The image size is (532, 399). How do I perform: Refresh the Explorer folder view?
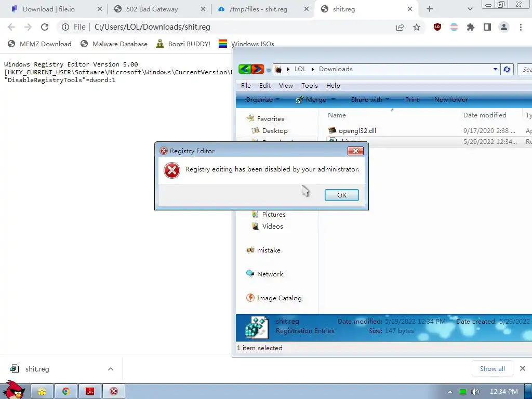coord(507,69)
